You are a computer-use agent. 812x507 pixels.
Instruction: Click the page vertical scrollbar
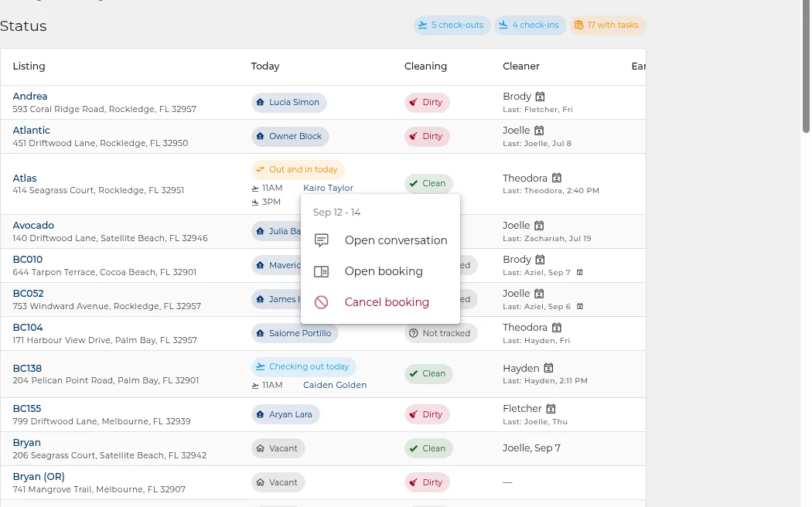click(x=806, y=65)
